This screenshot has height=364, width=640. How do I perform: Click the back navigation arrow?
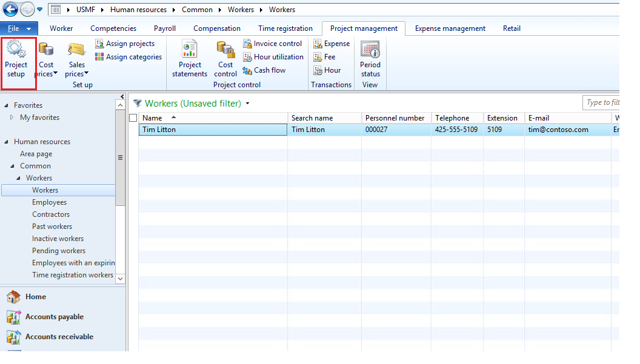point(10,10)
